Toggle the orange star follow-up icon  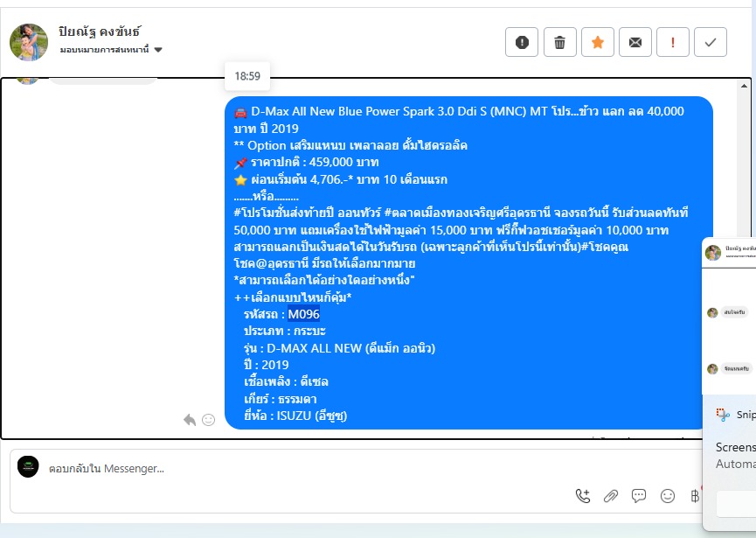(598, 43)
